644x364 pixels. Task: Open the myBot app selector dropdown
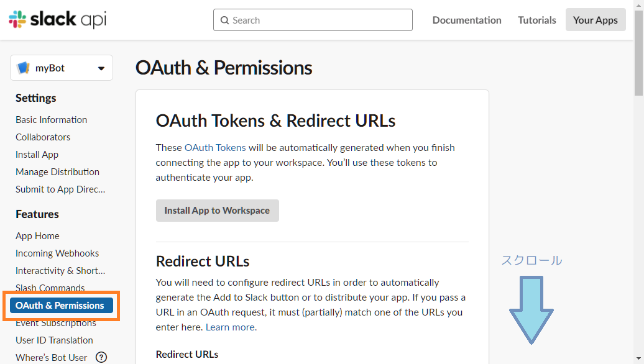(x=101, y=68)
